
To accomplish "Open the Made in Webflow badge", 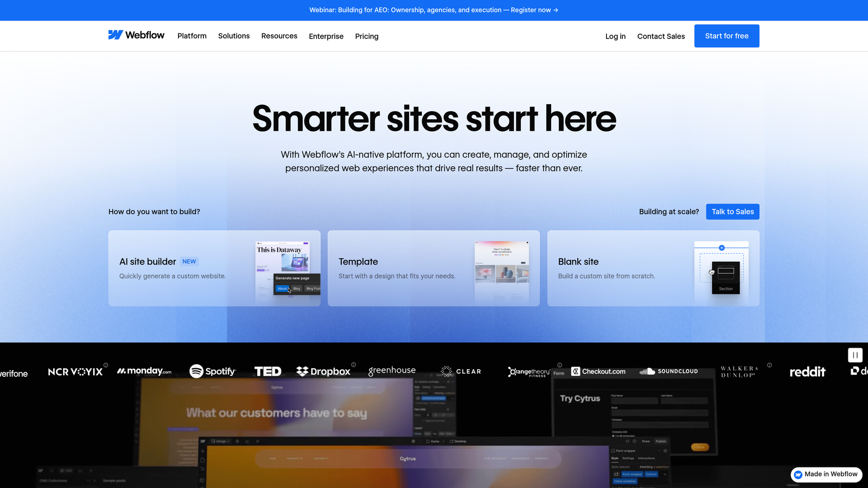I will pos(826,474).
